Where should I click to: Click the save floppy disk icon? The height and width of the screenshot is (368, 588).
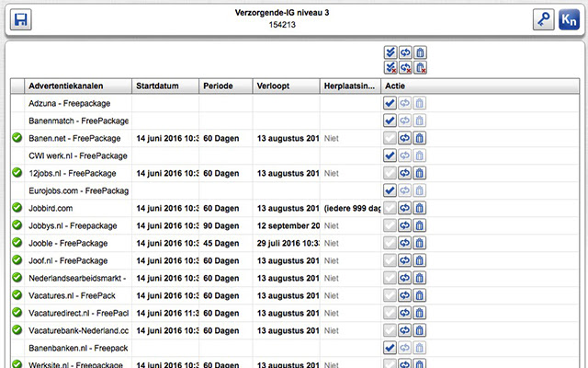point(20,19)
